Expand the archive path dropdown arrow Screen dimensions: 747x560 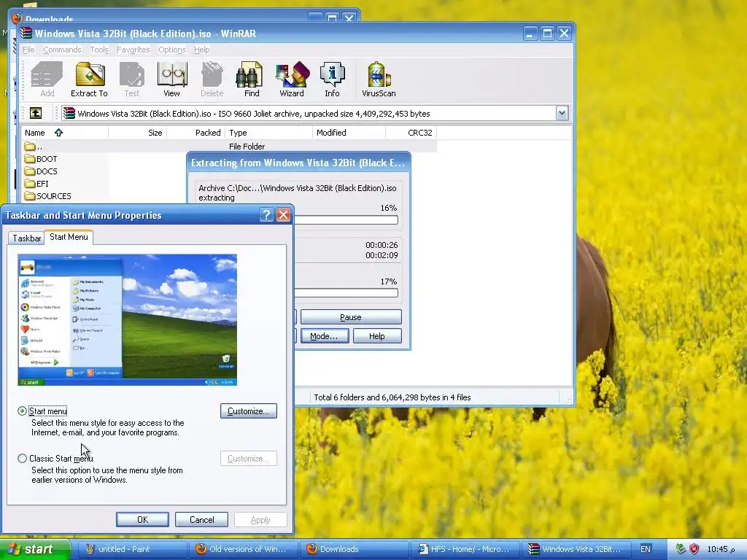(x=562, y=113)
